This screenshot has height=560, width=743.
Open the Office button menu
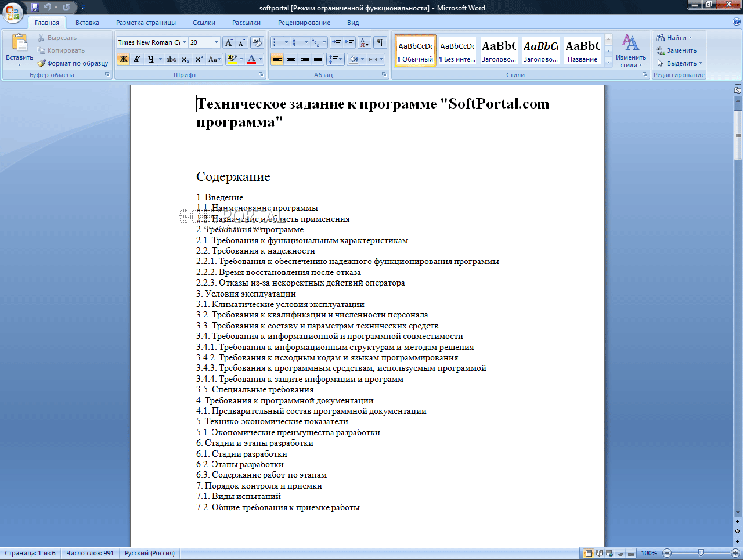coord(13,12)
